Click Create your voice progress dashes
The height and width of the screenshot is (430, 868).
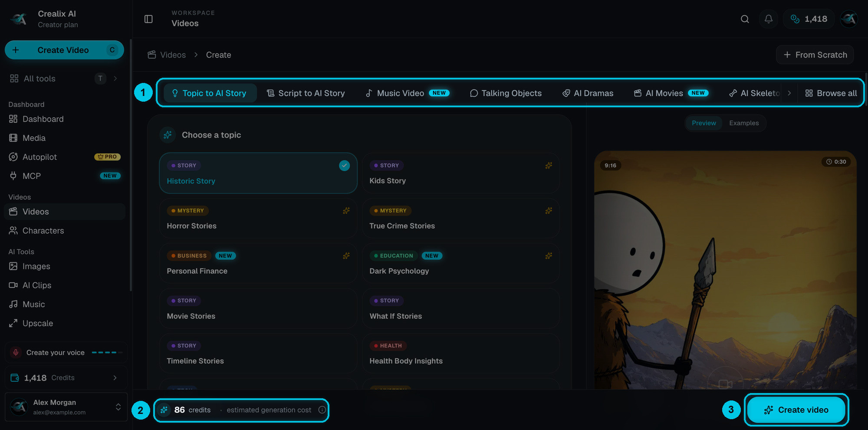pos(107,352)
